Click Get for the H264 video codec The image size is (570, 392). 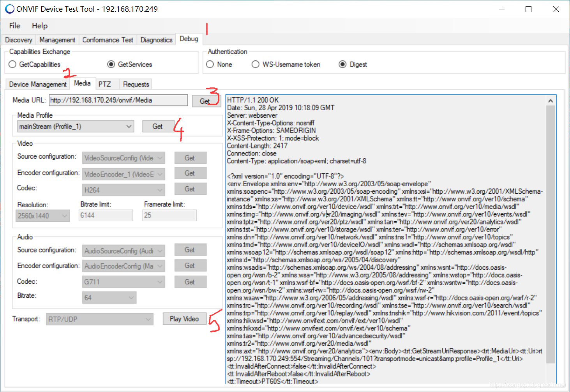click(x=190, y=189)
